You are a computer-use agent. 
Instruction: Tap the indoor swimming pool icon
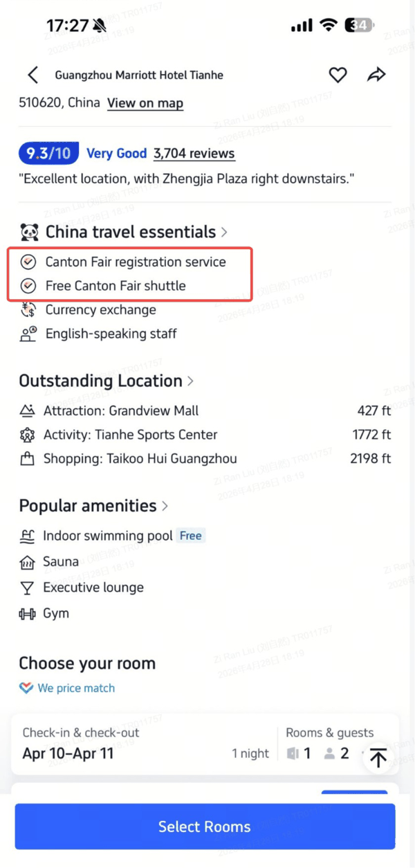28,536
